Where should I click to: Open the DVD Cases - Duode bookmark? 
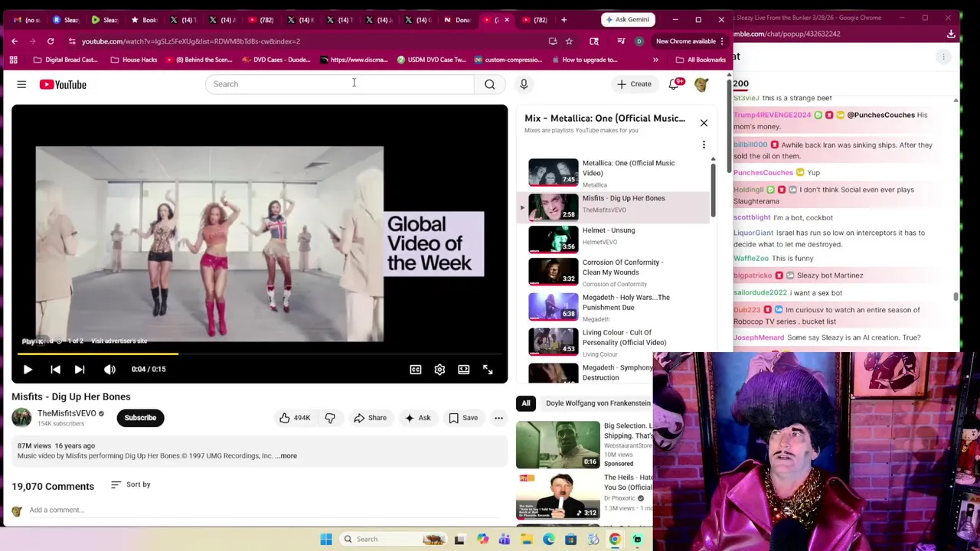click(x=277, y=60)
